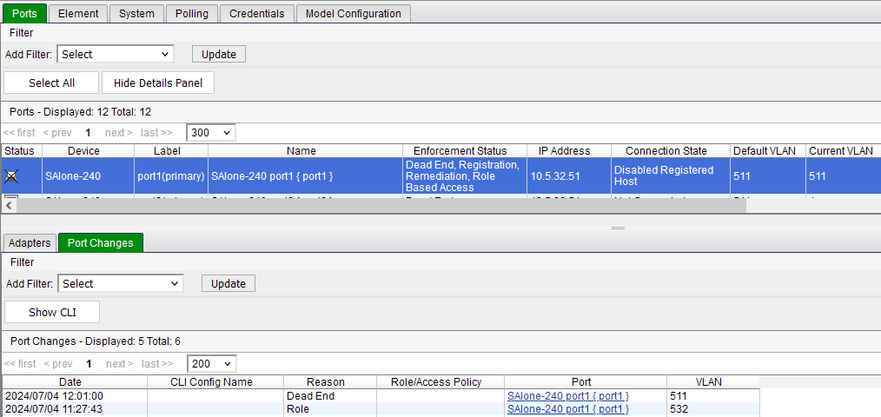Select the Port Changes tab
The width and height of the screenshot is (881, 417).
pyautogui.click(x=101, y=243)
